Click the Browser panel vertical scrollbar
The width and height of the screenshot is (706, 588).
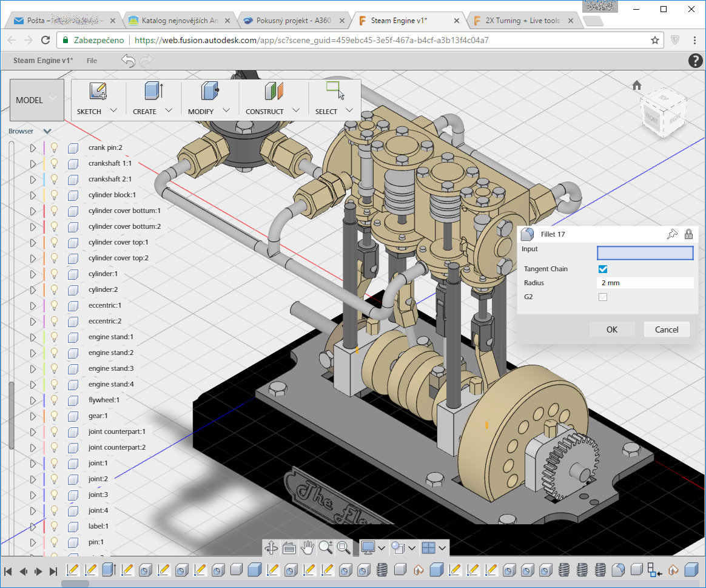click(x=12, y=415)
